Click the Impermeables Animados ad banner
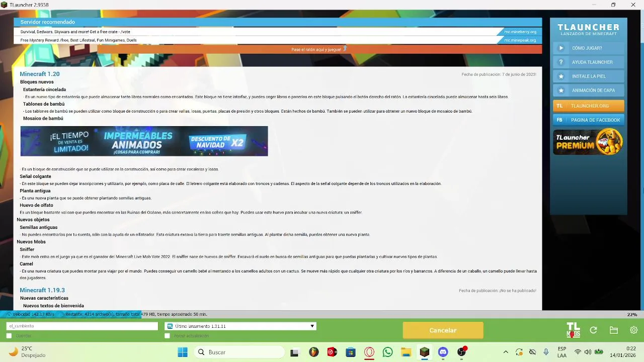 (144, 141)
